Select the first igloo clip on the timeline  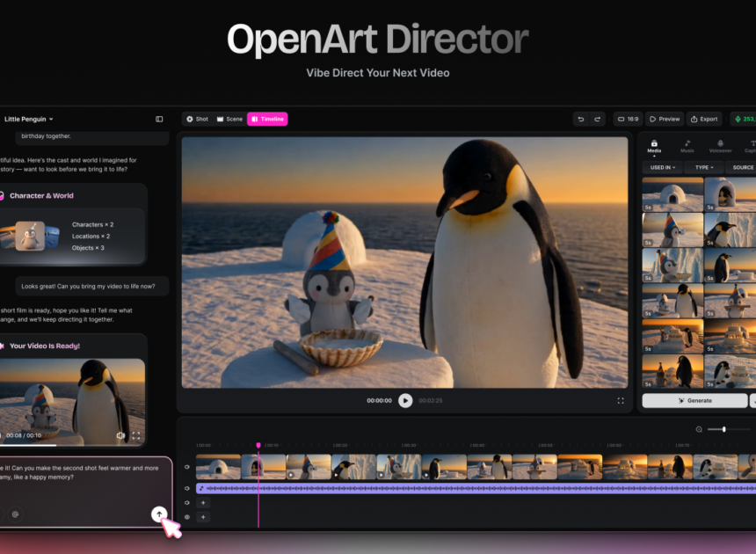click(x=218, y=467)
